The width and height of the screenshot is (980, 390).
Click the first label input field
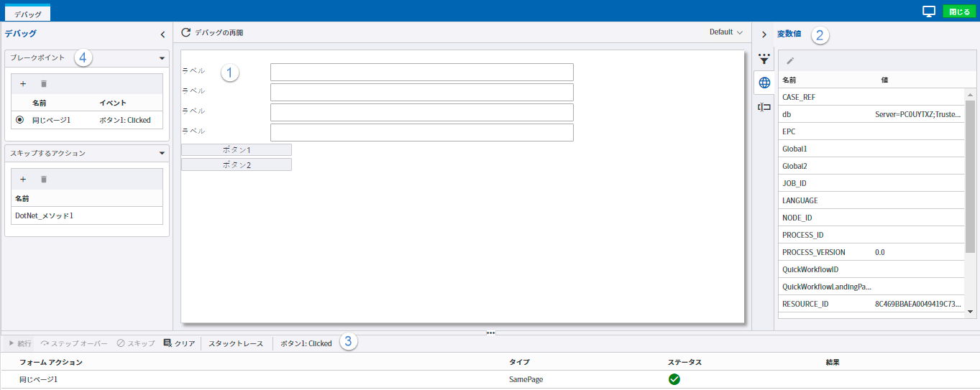point(421,73)
